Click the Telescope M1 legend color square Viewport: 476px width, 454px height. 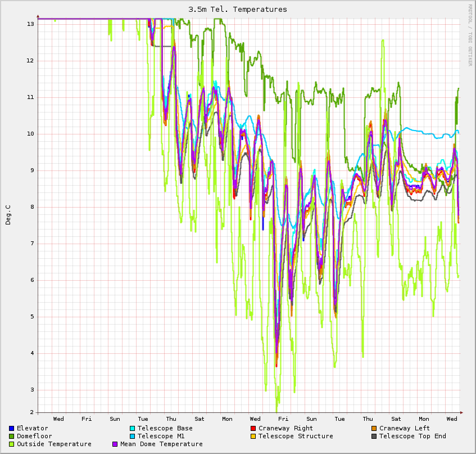click(132, 436)
